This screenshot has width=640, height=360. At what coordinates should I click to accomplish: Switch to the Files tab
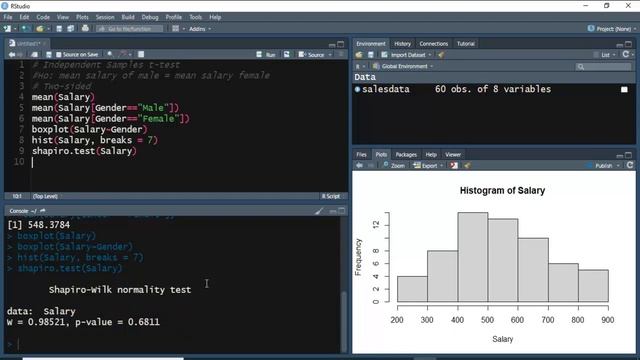point(362,155)
